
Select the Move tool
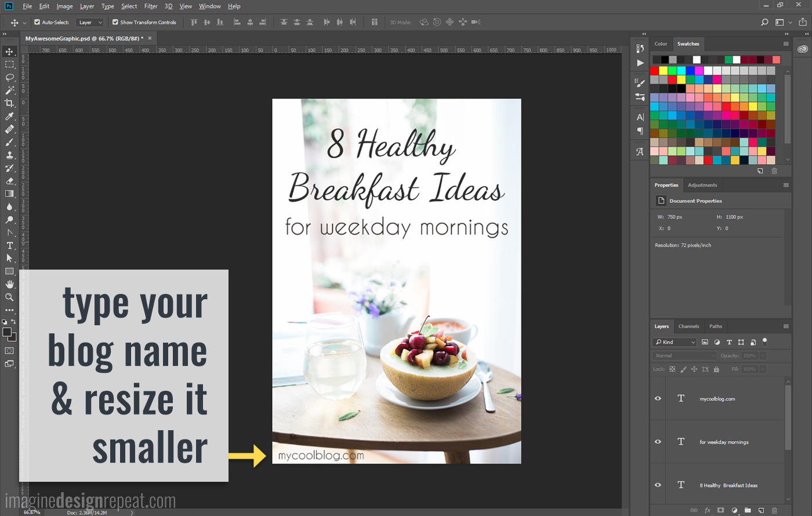(9, 51)
